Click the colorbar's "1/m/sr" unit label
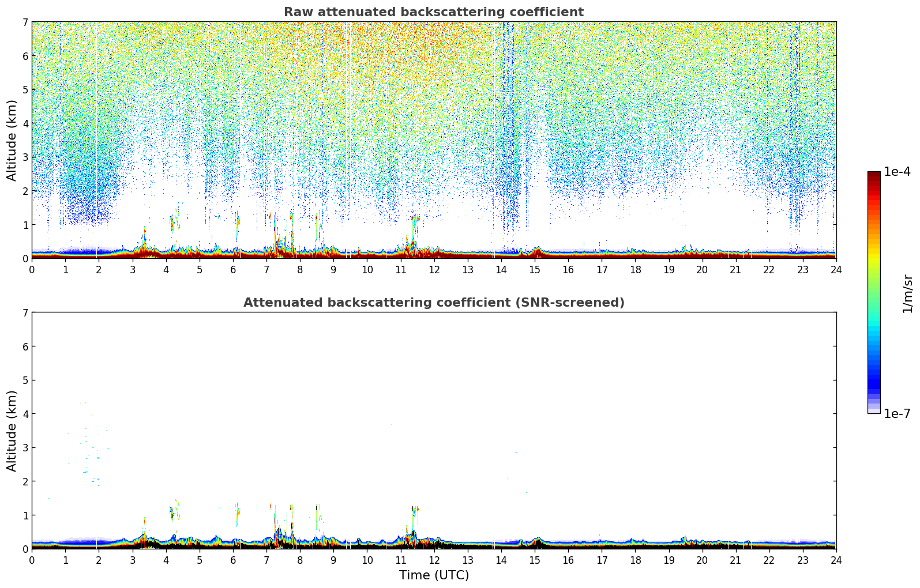The image size is (920, 588). click(907, 293)
